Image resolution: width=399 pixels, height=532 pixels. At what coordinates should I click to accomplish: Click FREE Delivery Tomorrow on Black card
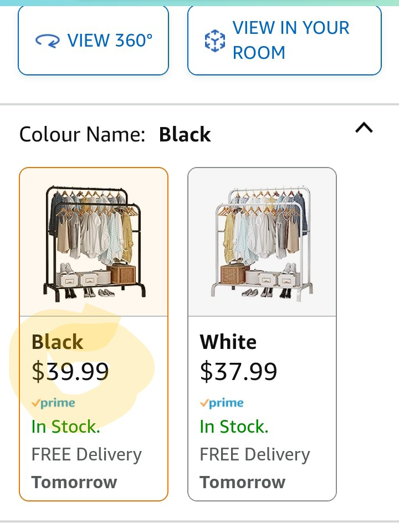86,468
